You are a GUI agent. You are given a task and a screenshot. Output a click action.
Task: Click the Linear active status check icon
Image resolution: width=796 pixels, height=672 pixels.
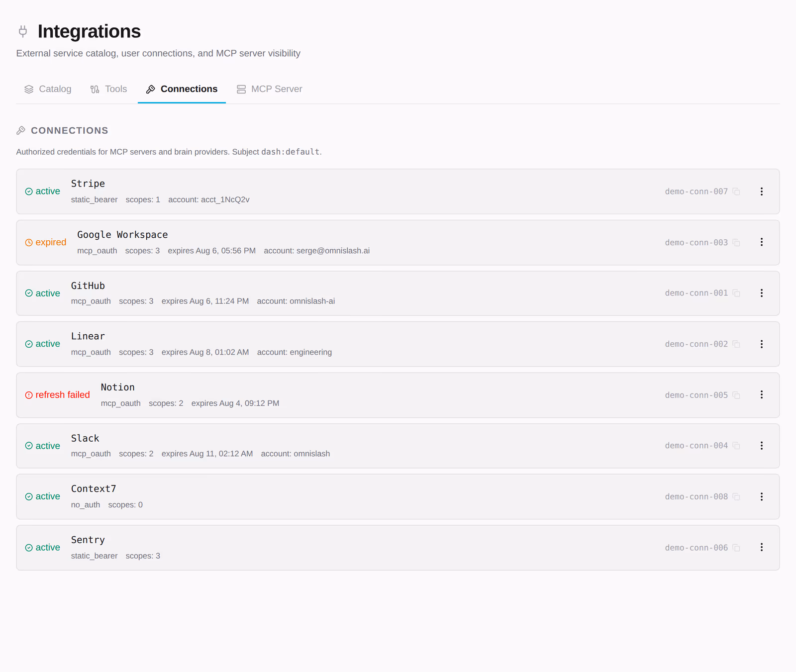coord(29,344)
